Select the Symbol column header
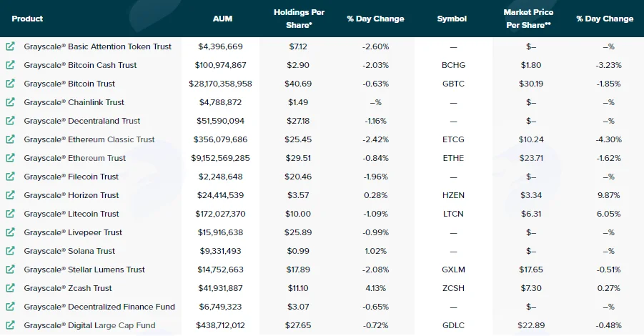The width and height of the screenshot is (644, 336). click(x=452, y=19)
